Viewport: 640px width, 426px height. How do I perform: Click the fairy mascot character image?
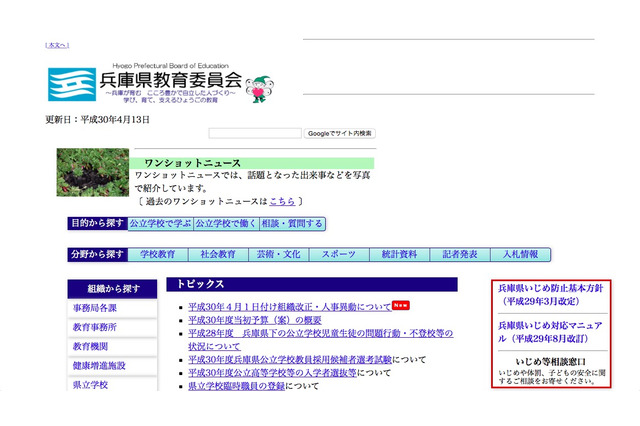point(260,88)
